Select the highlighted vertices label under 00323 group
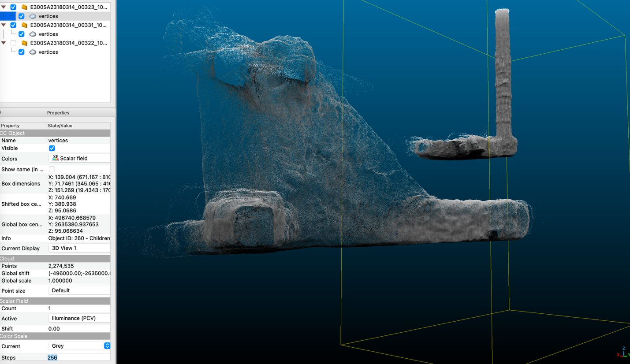Viewport: 630px width, 364px height. [x=48, y=16]
